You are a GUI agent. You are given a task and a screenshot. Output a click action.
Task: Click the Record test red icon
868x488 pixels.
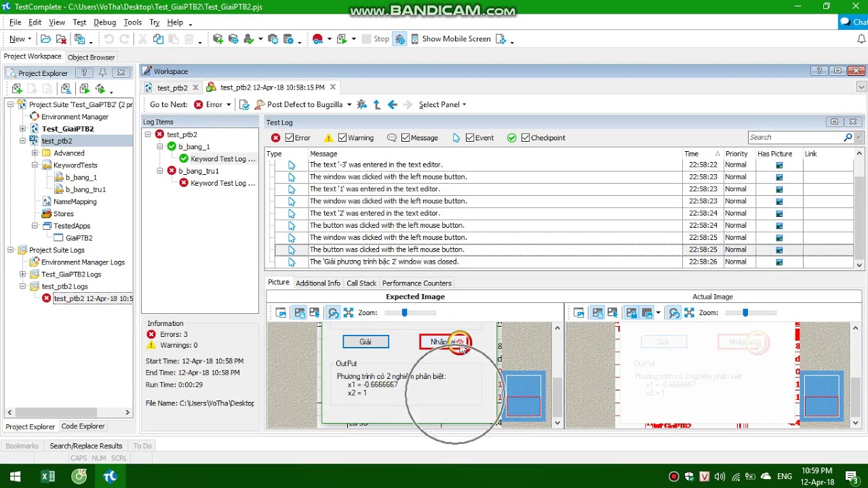317,39
